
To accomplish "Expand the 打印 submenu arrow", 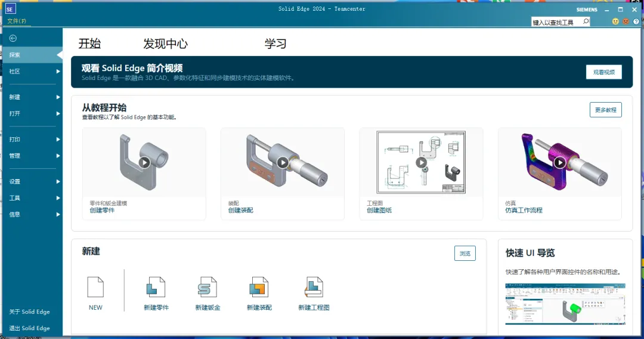I will [58, 139].
